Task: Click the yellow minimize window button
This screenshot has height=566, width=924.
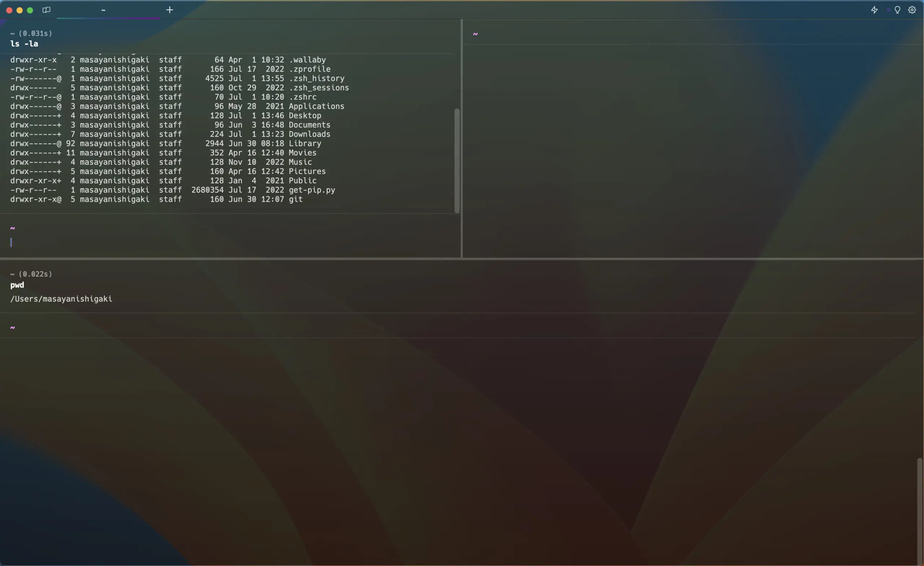Action: coord(19,10)
